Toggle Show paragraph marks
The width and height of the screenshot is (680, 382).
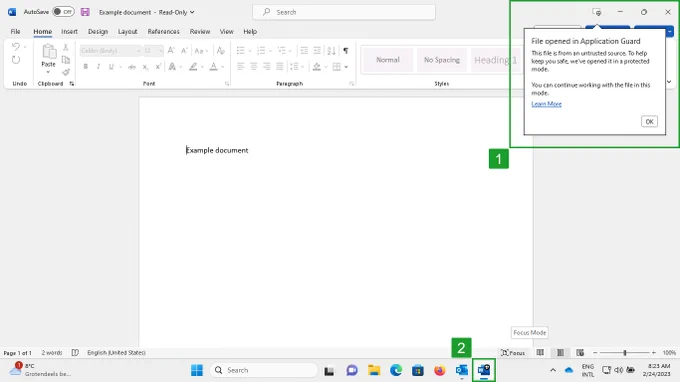point(346,51)
